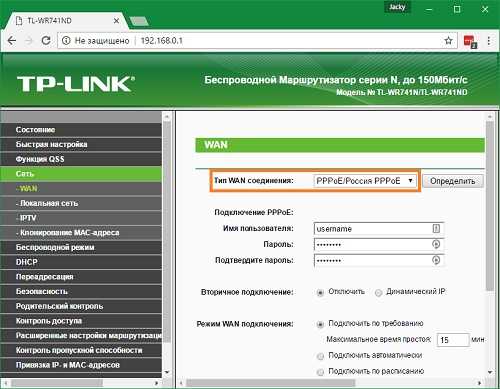
Task: Open Контроль доступа menu item
Action: (81, 321)
